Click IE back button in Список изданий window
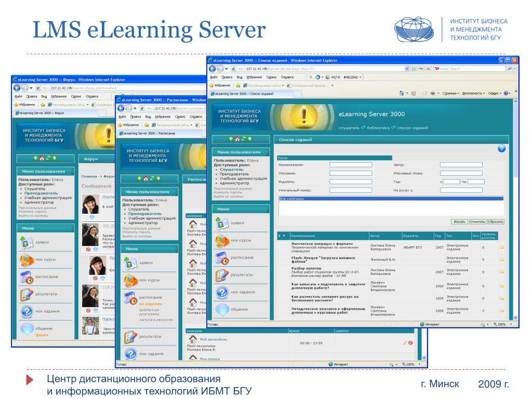Viewport: 532px width, 399px height. pyautogui.click(x=212, y=69)
